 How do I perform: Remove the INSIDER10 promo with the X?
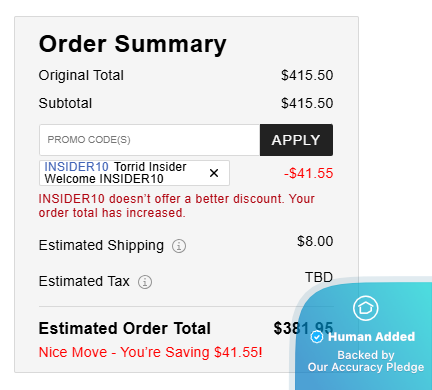[x=214, y=173]
